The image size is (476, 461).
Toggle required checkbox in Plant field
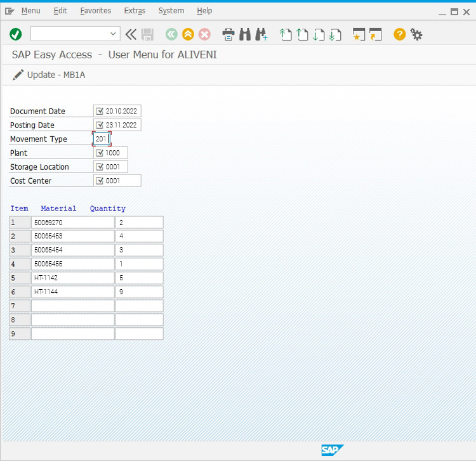(100, 153)
